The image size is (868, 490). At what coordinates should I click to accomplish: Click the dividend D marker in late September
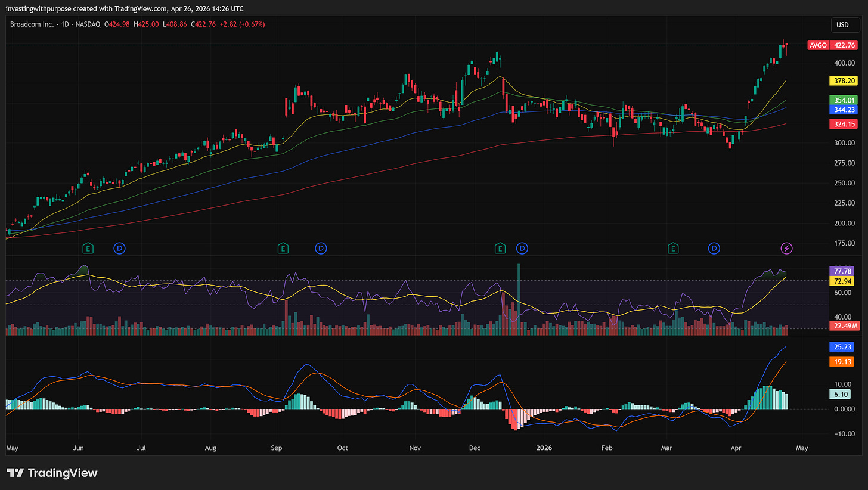(x=321, y=247)
